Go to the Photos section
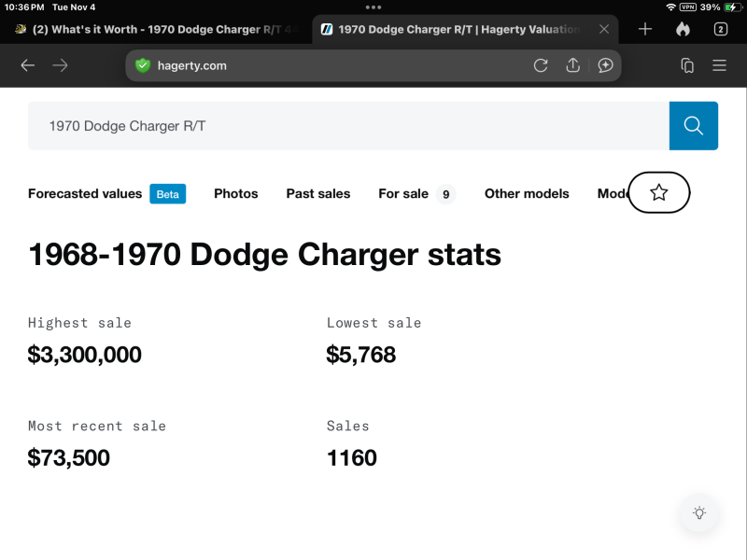 pos(235,194)
